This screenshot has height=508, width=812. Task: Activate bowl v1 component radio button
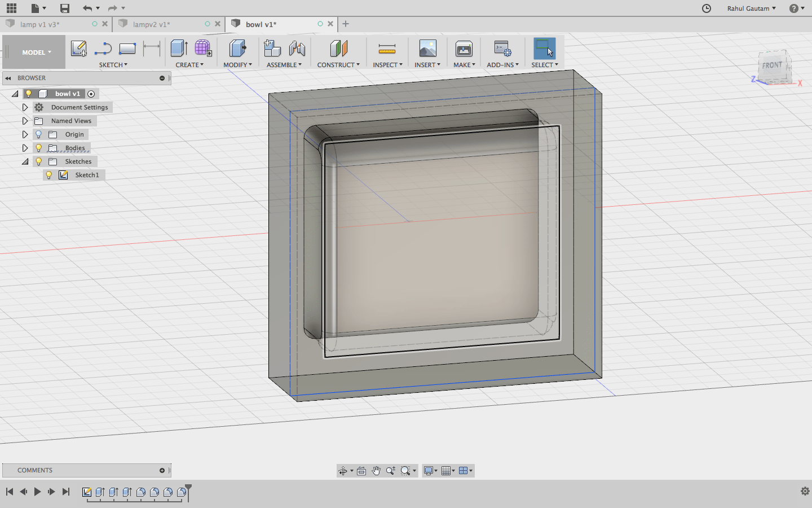coord(91,94)
